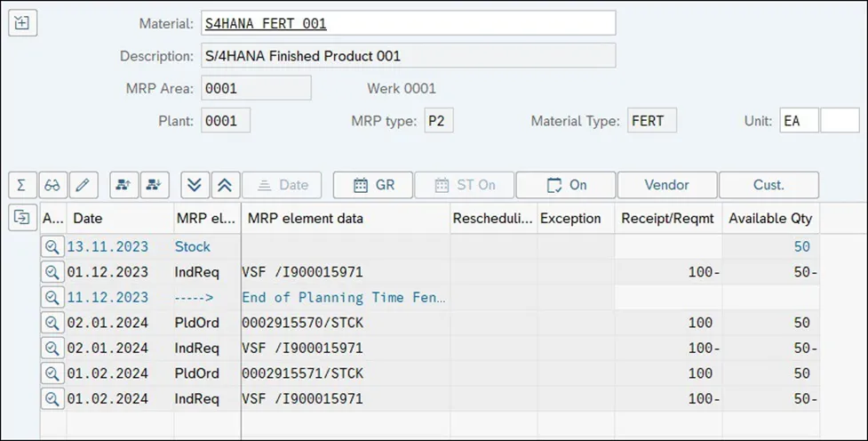Open details for the 13.11.2023 Stock row
Image resolution: width=868 pixels, height=441 pixels.
[52, 246]
